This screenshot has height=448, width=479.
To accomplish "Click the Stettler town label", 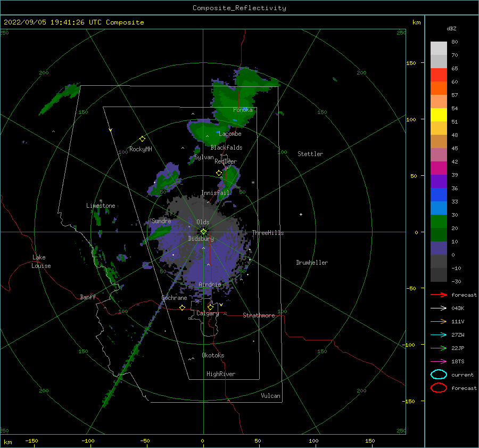I will (310, 154).
